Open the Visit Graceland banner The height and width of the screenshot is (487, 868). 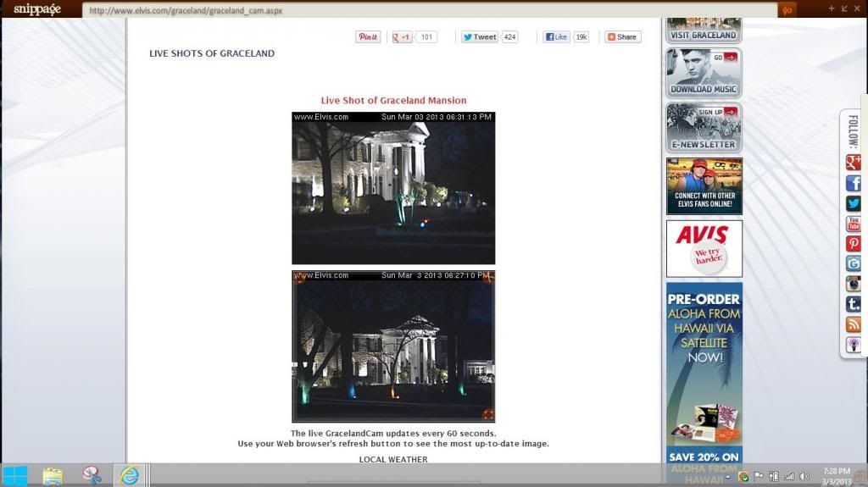click(704, 30)
